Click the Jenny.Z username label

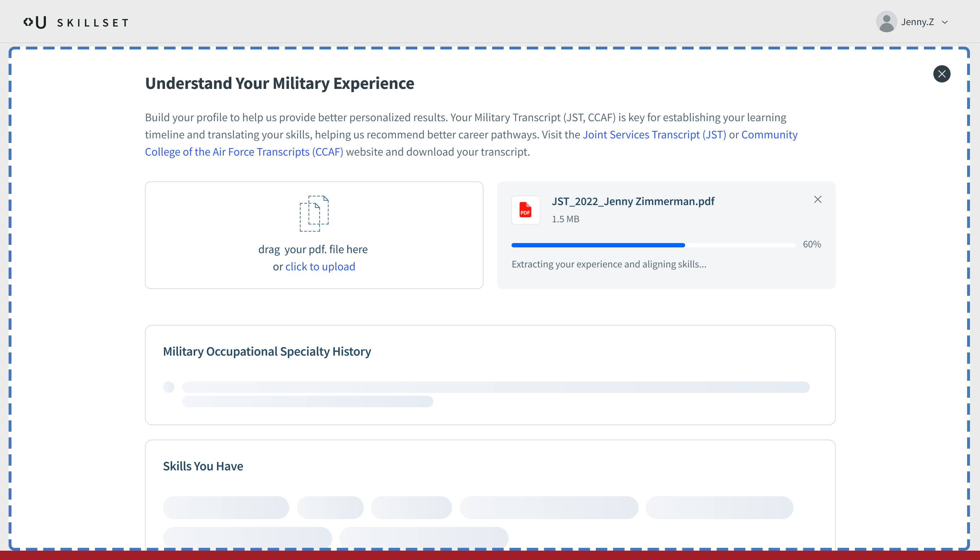coord(917,22)
